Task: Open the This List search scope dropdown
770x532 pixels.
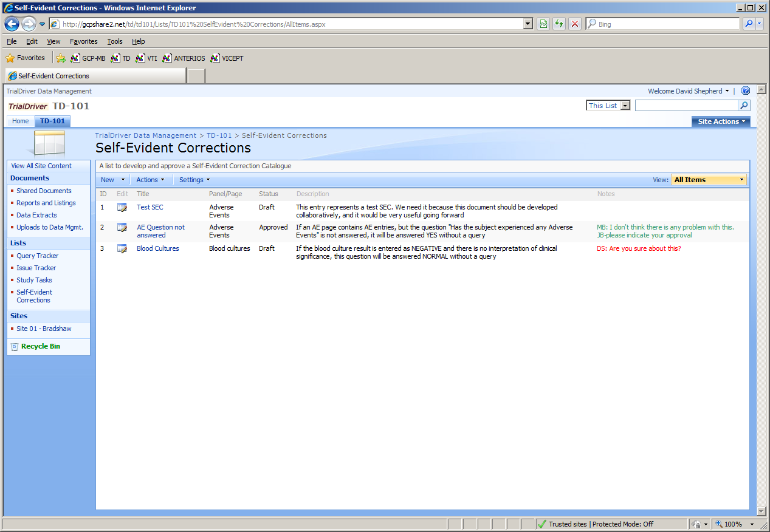Action: click(x=608, y=106)
